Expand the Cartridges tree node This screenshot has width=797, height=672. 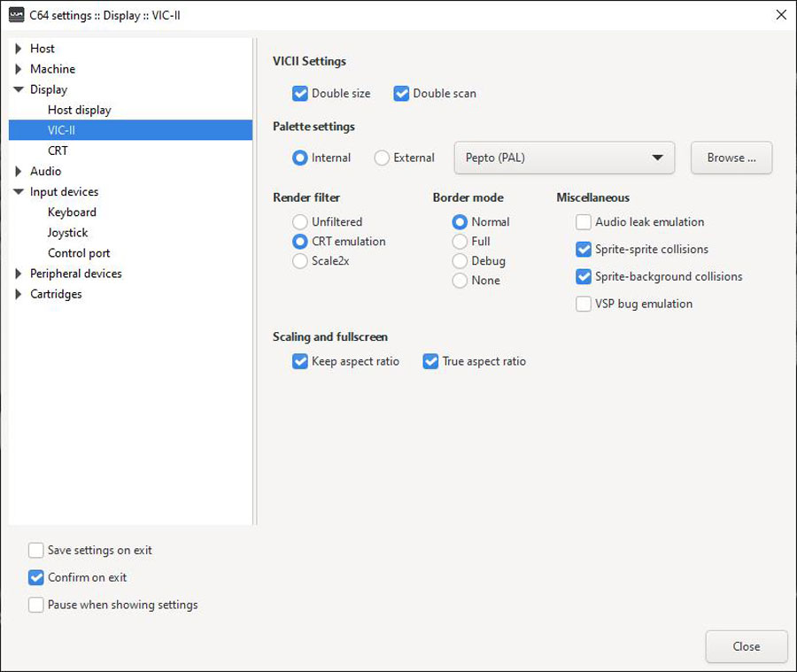19,294
